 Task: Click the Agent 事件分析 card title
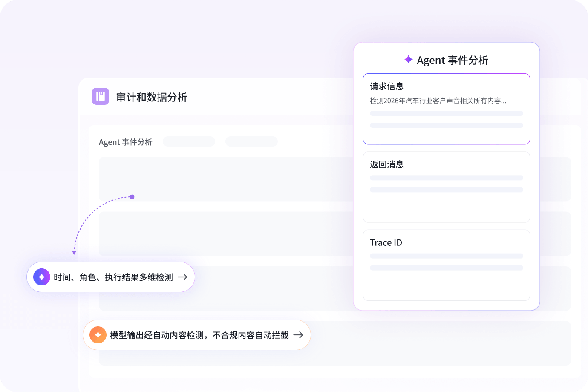point(453,60)
